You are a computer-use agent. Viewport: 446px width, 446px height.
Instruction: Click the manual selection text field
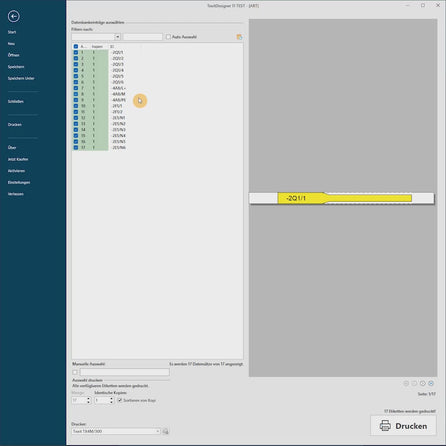pyautogui.click(x=124, y=372)
